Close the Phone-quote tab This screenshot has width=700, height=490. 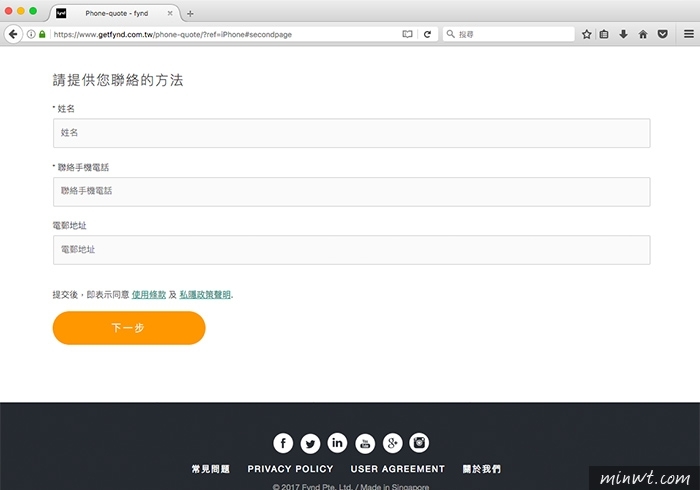[170, 13]
